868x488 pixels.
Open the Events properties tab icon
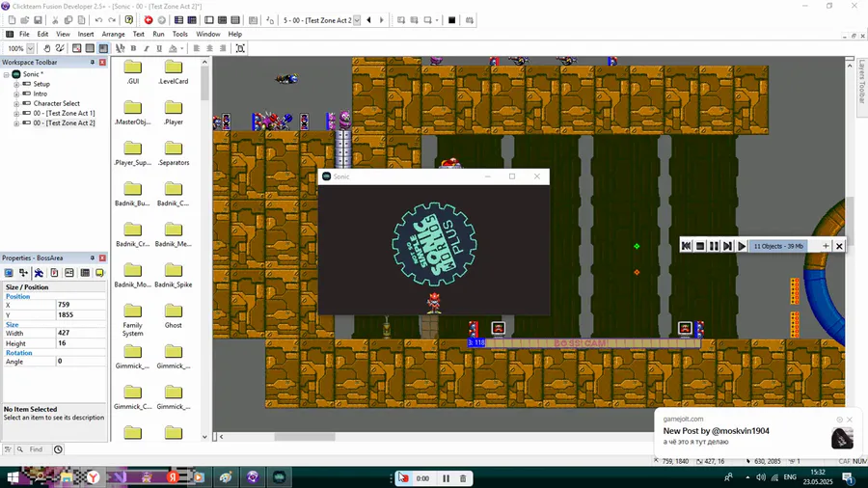[85, 273]
